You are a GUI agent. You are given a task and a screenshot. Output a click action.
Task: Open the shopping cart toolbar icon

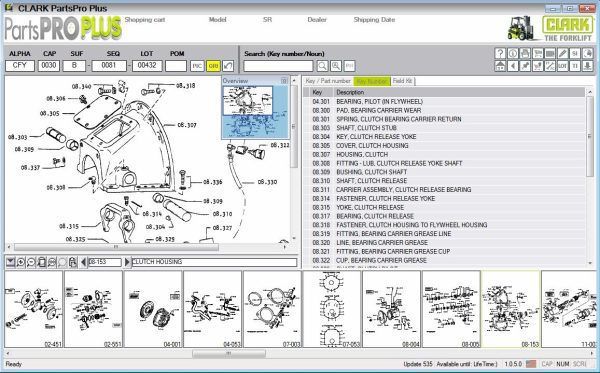point(538,54)
